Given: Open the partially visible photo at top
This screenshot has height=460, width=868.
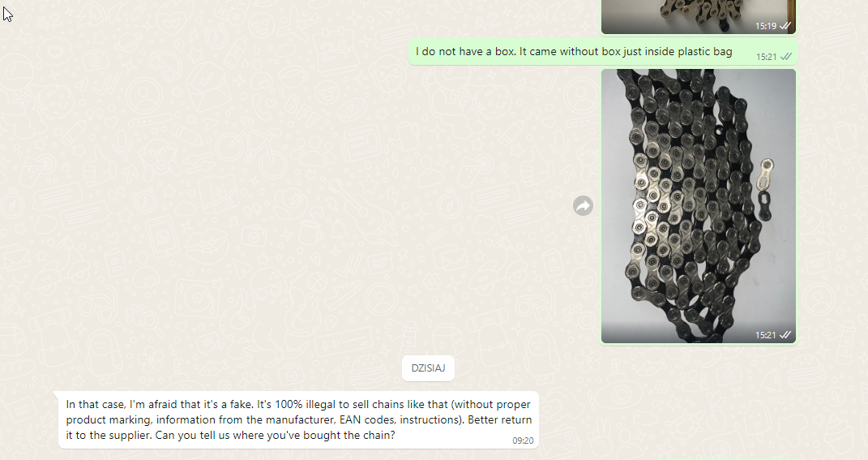Looking at the screenshot, I should click(699, 16).
